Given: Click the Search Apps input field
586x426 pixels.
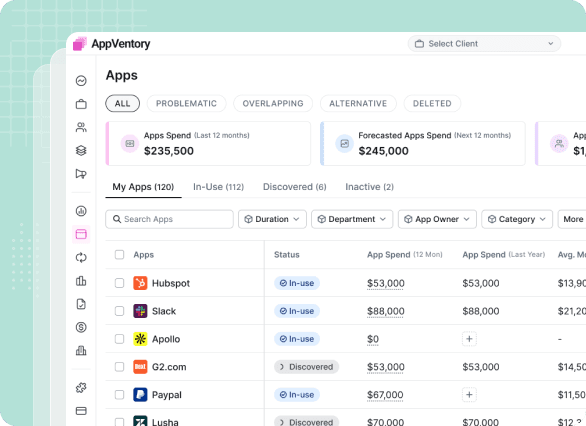Looking at the screenshot, I should [x=169, y=219].
